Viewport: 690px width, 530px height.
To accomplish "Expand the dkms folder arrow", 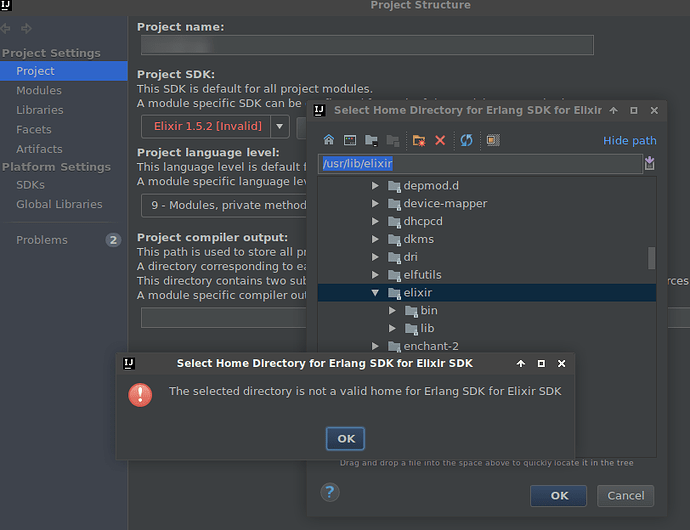I will tap(375, 239).
